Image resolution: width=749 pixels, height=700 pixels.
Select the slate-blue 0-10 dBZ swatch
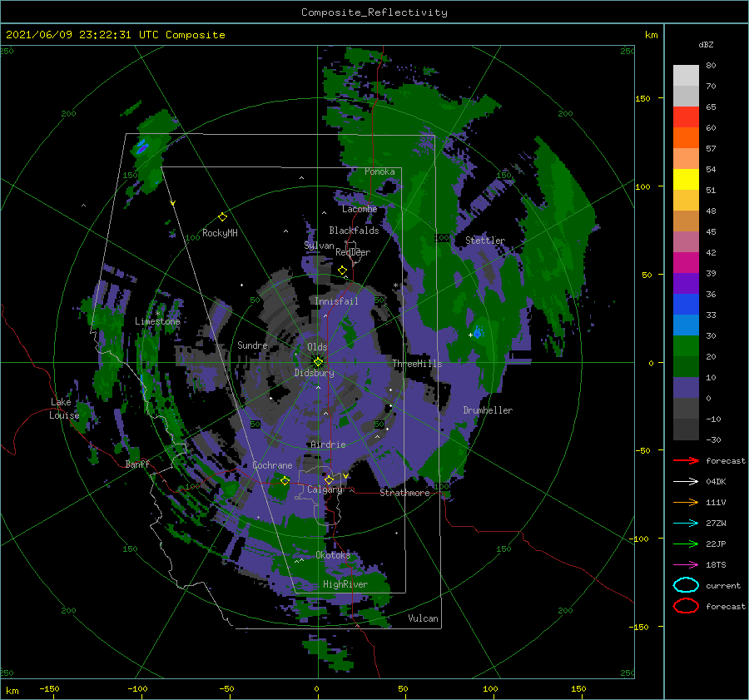coord(686,388)
